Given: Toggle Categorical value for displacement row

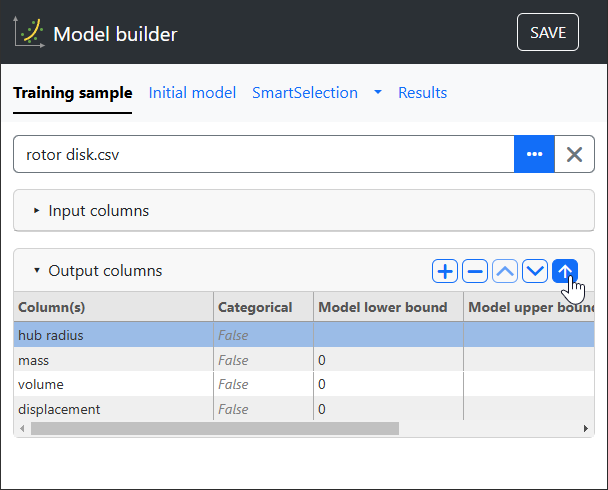Looking at the screenshot, I should click(233, 409).
